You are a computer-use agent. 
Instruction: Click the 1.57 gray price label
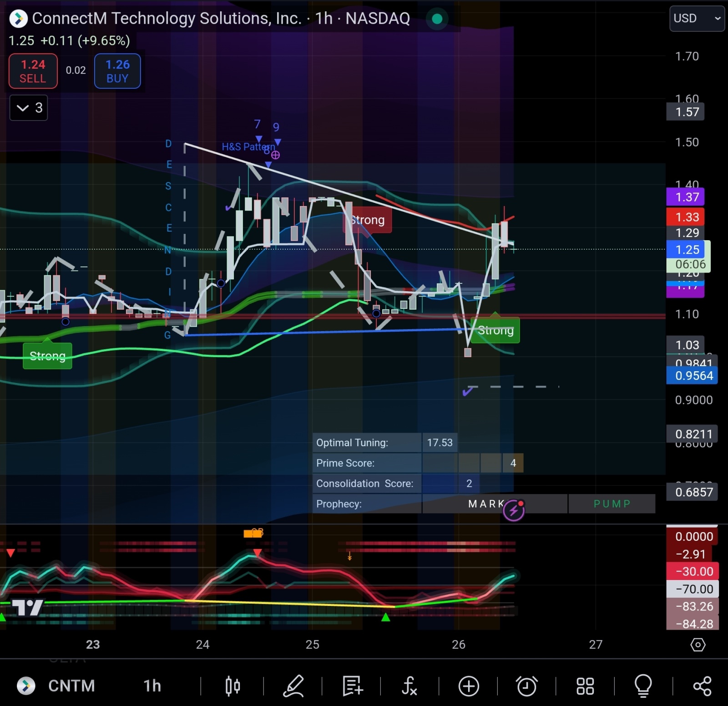[685, 112]
